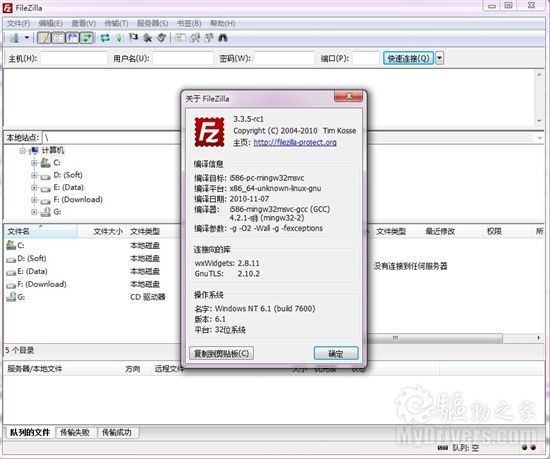Toggle directory comparison toolbar icon

tap(195, 38)
